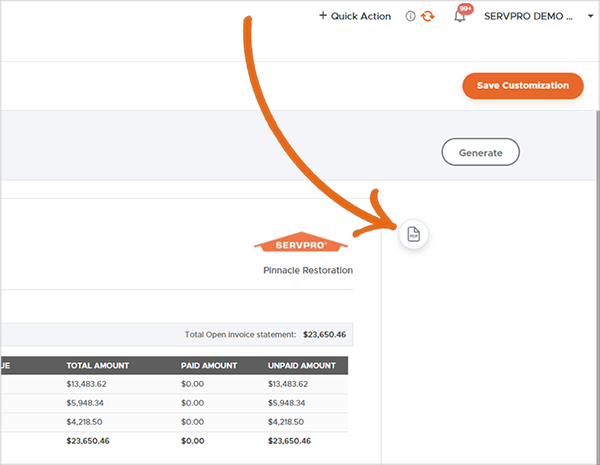This screenshot has width=600, height=465.
Task: Click the $13,483.62 total amount cell
Action: (88, 384)
